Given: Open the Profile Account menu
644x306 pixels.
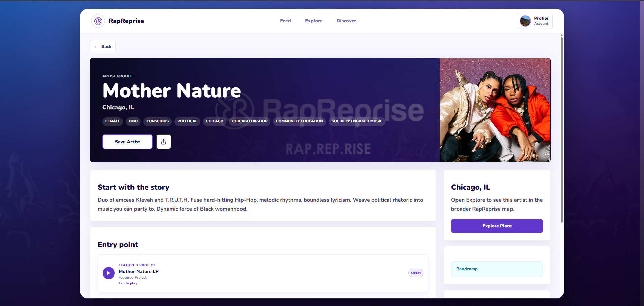Looking at the screenshot, I should point(535,21).
